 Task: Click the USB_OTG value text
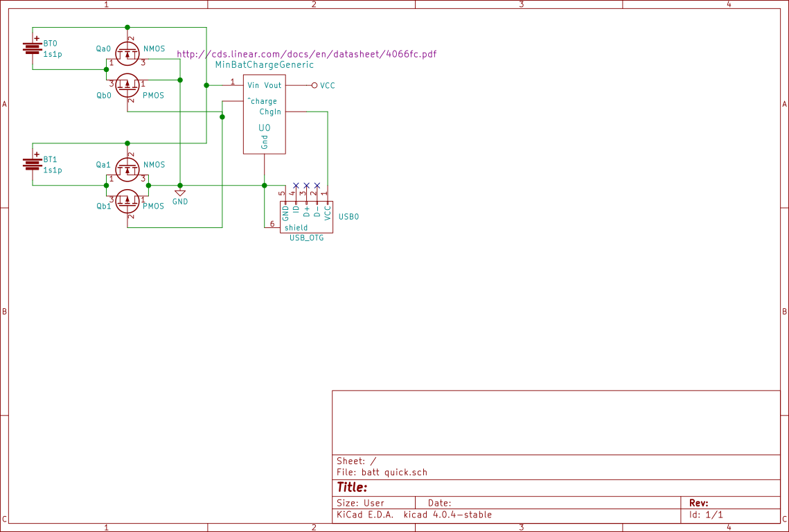coord(306,238)
